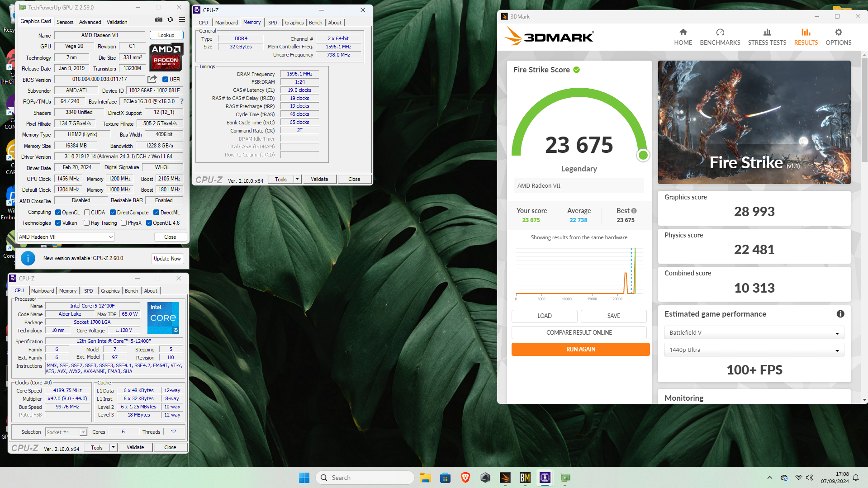This screenshot has height=488, width=868.
Task: Open the AMD Radeon VII GPU selector dropdown
Action: 66,237
